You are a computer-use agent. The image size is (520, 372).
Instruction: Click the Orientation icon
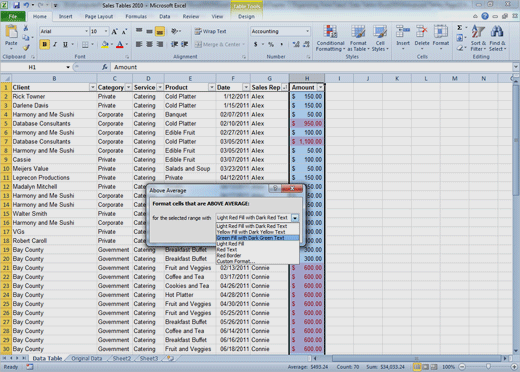[x=175, y=31]
